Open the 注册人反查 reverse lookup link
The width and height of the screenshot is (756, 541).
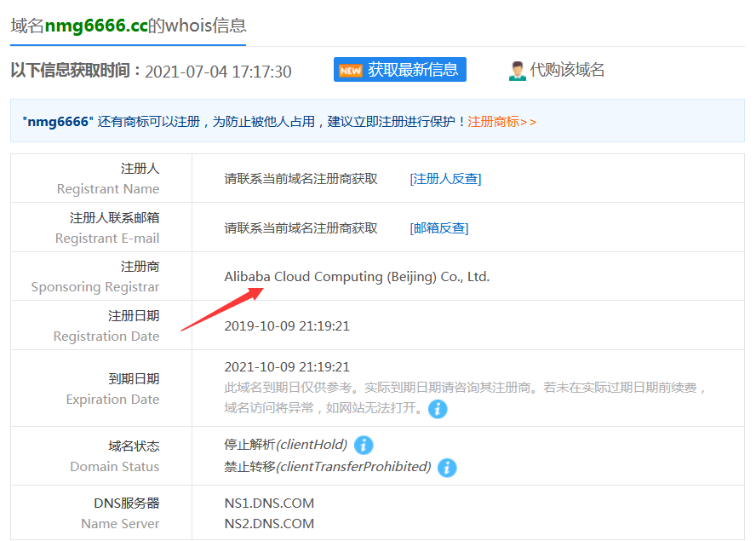click(x=445, y=179)
